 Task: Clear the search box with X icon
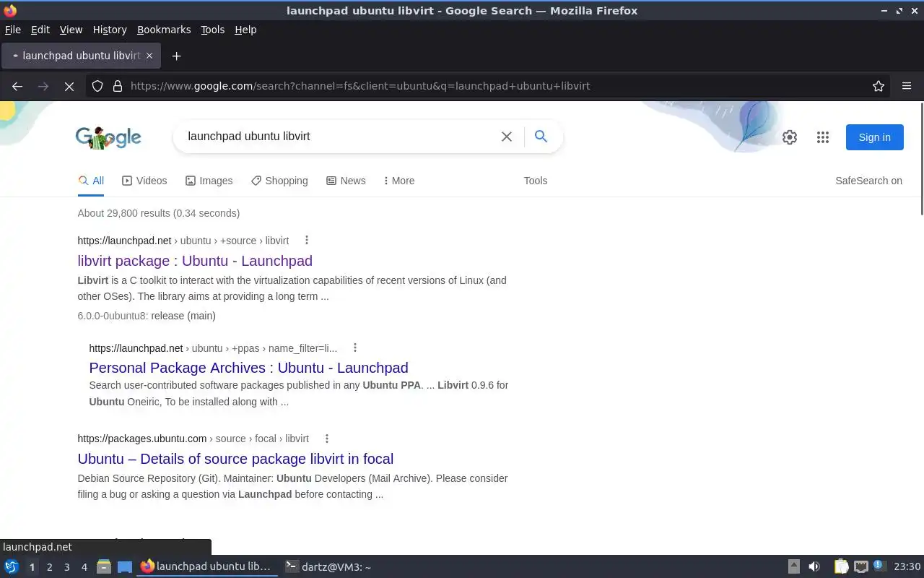pyautogui.click(x=507, y=137)
